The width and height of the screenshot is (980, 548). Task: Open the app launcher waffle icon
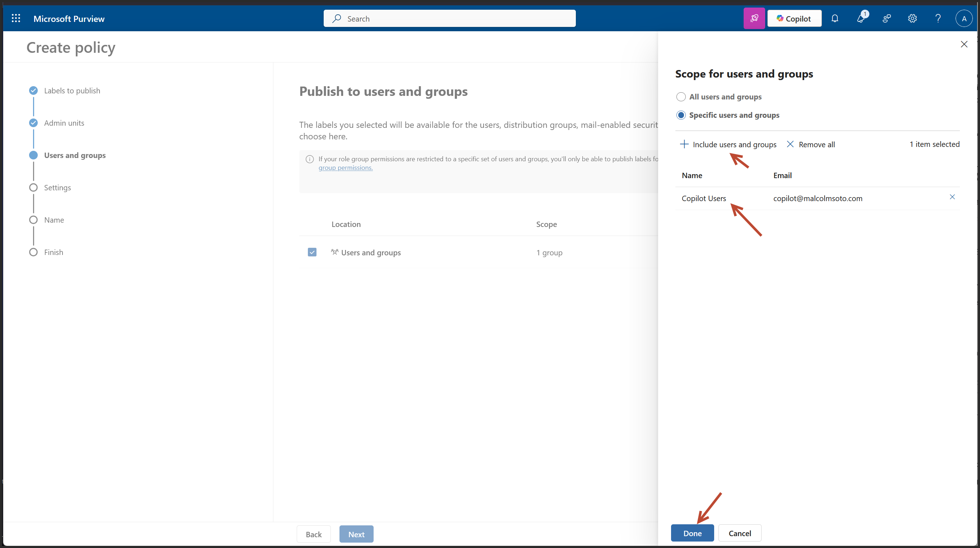point(16,18)
